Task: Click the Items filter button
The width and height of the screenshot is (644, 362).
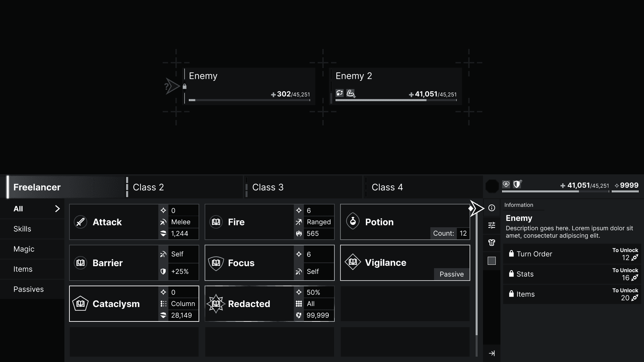Action: 23,269
